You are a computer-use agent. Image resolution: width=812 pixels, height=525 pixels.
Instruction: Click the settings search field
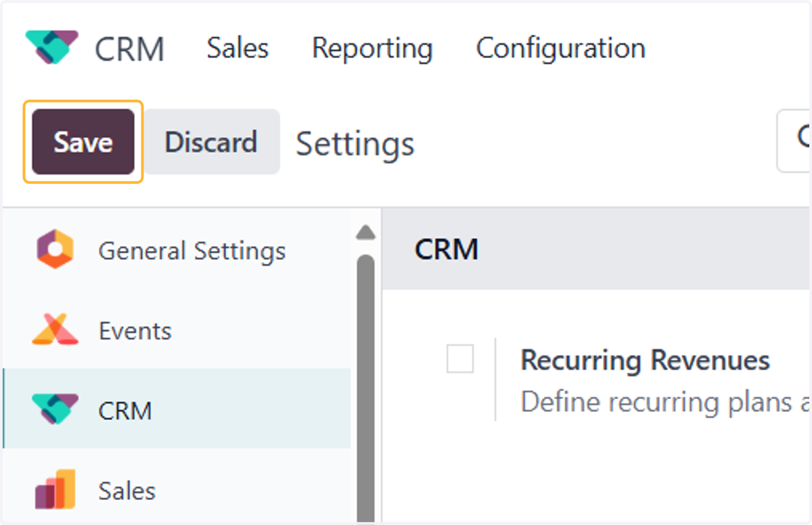pos(794,141)
